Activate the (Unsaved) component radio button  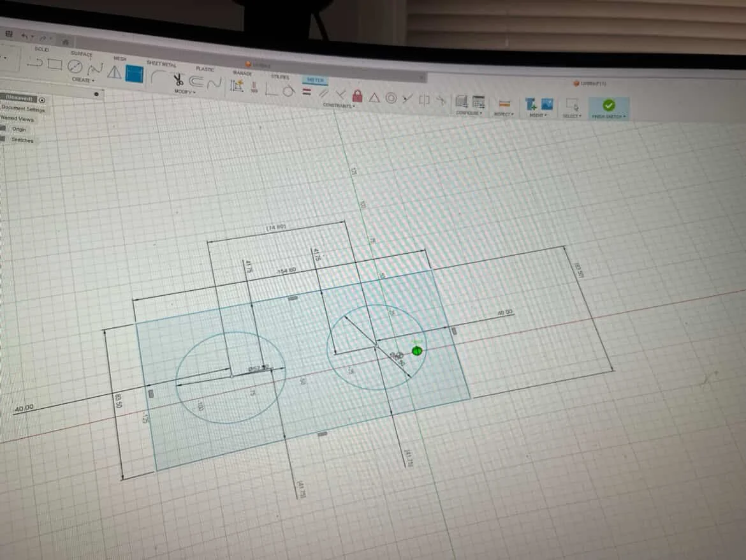click(42, 100)
